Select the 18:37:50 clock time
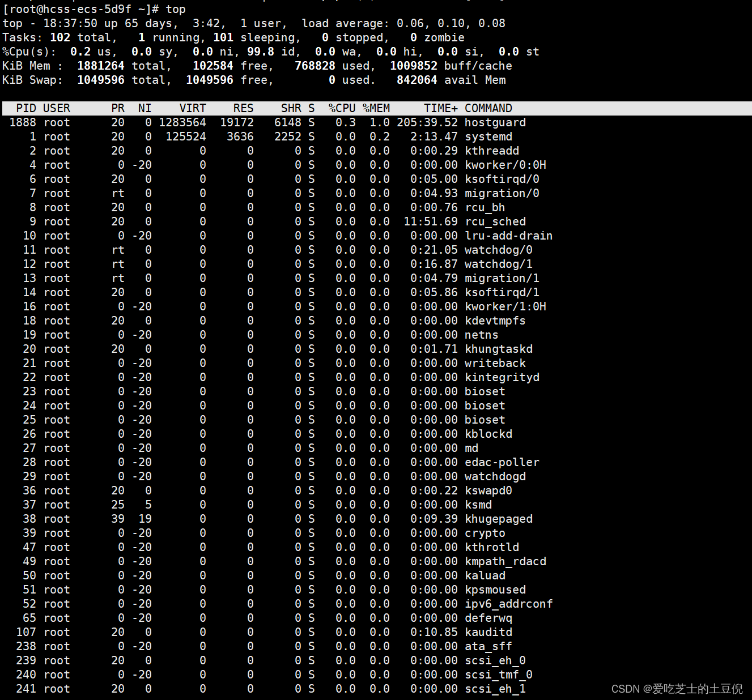The width and height of the screenshot is (752, 700). tap(70, 23)
